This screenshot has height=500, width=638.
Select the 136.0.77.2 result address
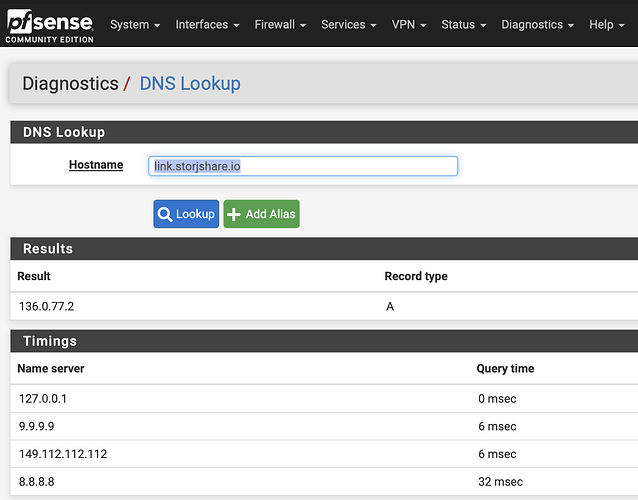click(x=47, y=306)
